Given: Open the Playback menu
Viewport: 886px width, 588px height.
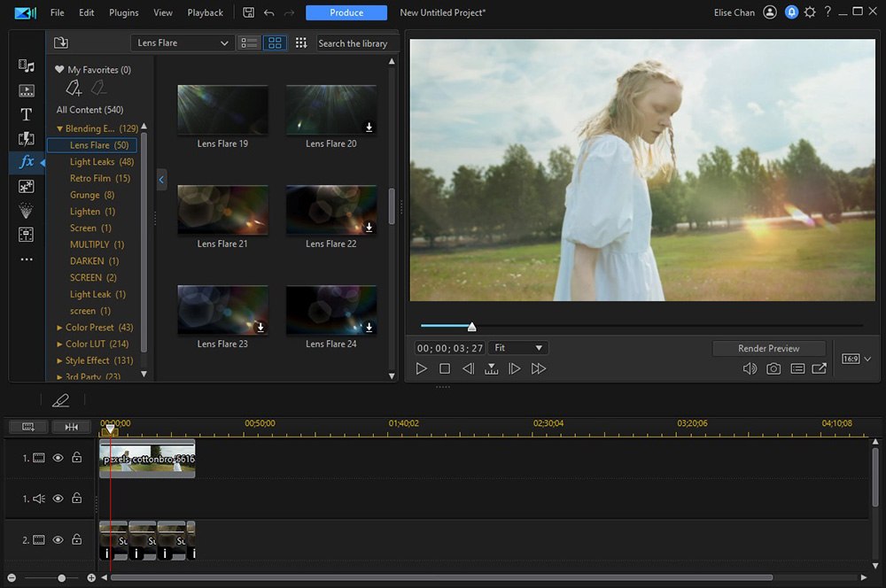Looking at the screenshot, I should 205,12.
